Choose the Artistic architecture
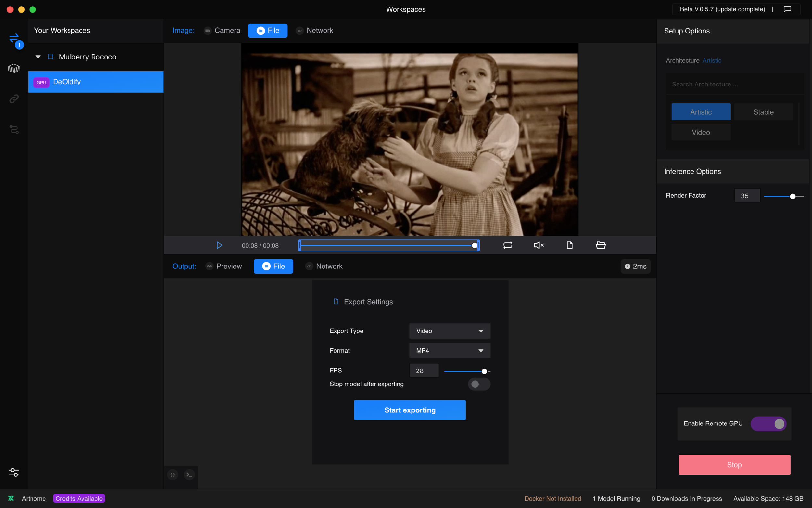The height and width of the screenshot is (508, 812). 701,112
